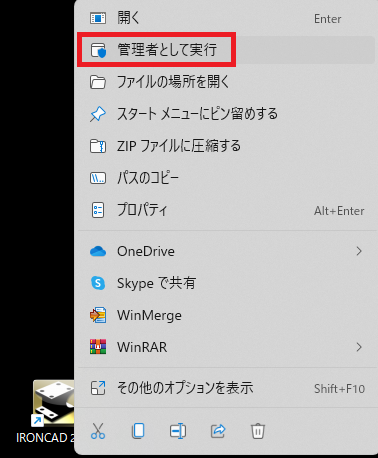Expand the OneDrive submenu chevron
Viewport: 378px width, 458px height.
click(359, 251)
